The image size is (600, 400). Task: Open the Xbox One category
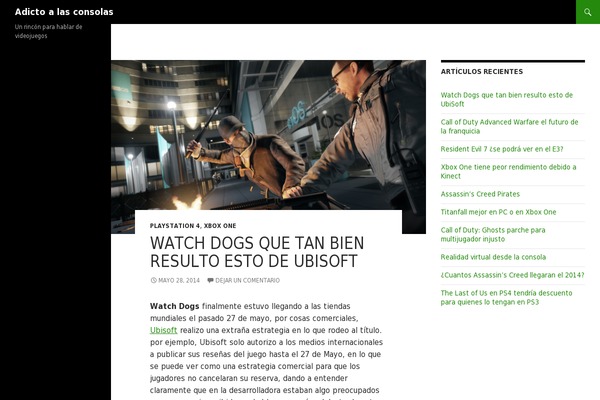(220, 226)
